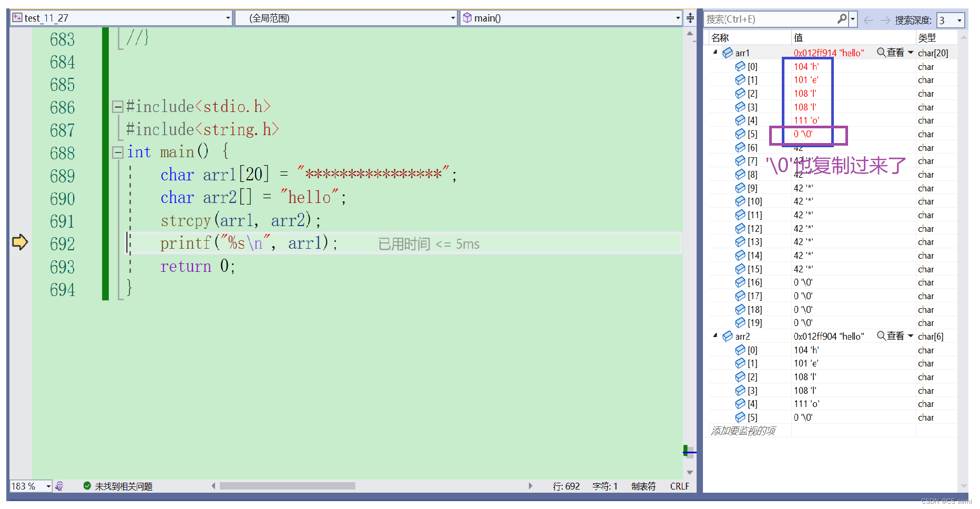Image resolution: width=980 pixels, height=509 pixels.
Task: Select arr1 element [4] icon
Action: pyautogui.click(x=740, y=120)
